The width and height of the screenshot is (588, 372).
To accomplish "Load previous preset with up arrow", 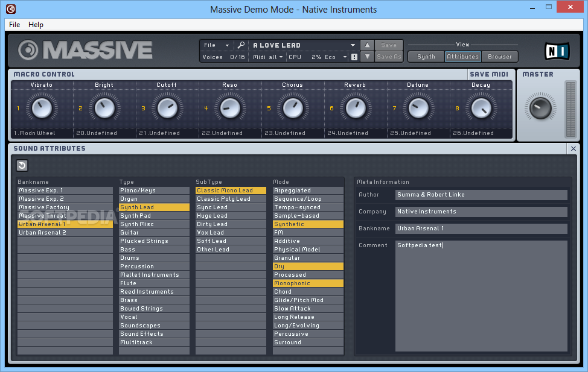I will (x=367, y=45).
